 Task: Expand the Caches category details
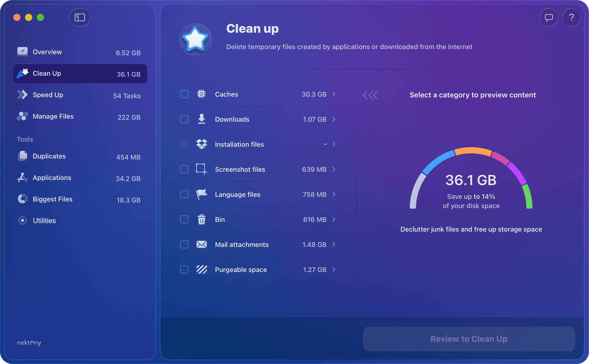[334, 94]
